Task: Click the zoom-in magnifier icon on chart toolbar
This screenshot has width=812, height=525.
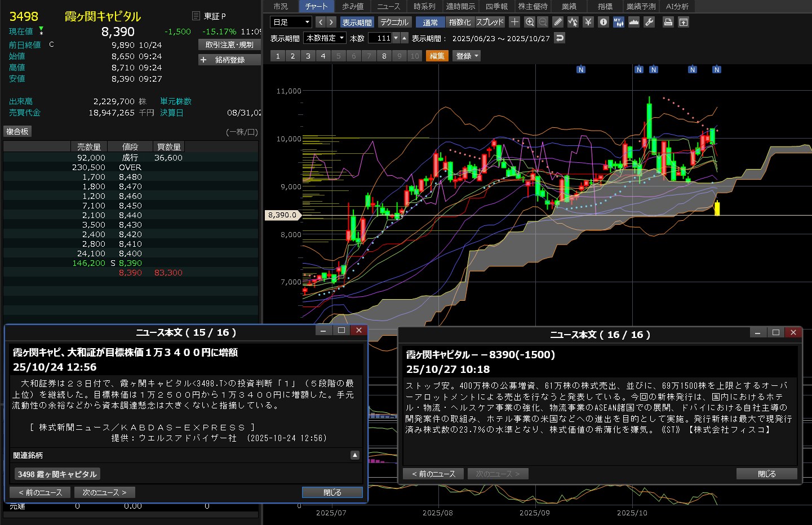Action: click(x=529, y=22)
